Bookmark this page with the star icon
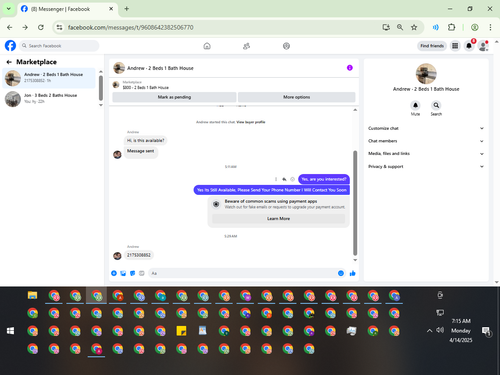This screenshot has width=500, height=375. pos(414,27)
